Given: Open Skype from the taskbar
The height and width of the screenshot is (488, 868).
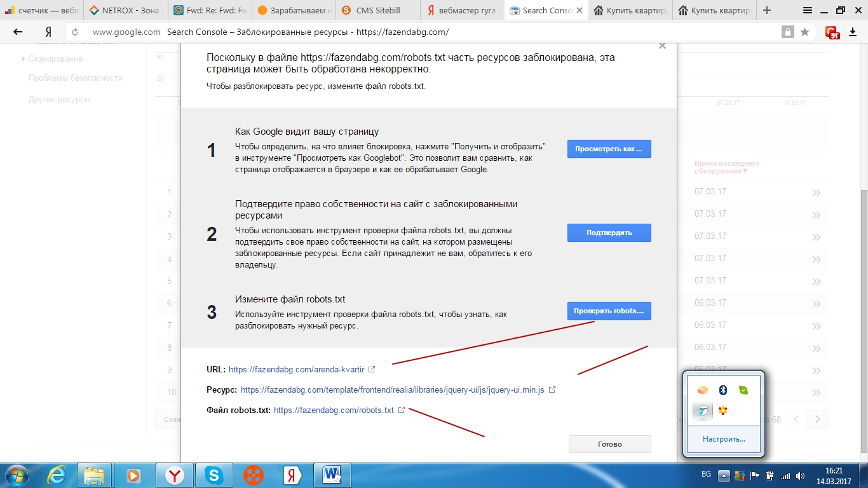Looking at the screenshot, I should click(214, 475).
